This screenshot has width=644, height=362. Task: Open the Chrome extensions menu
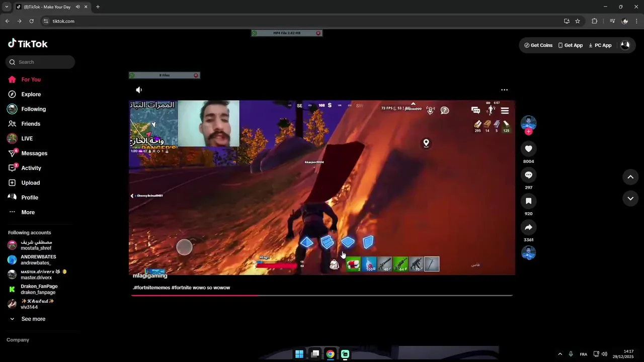pos(594,21)
